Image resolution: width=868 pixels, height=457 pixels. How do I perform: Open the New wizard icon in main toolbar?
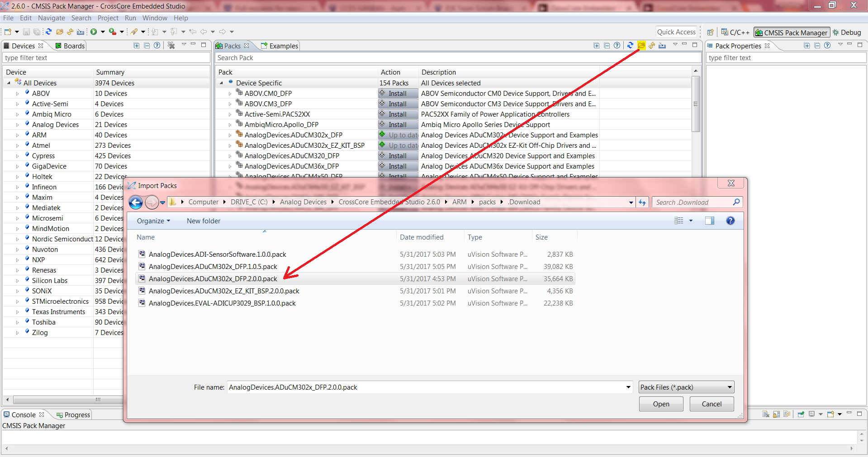[x=8, y=32]
